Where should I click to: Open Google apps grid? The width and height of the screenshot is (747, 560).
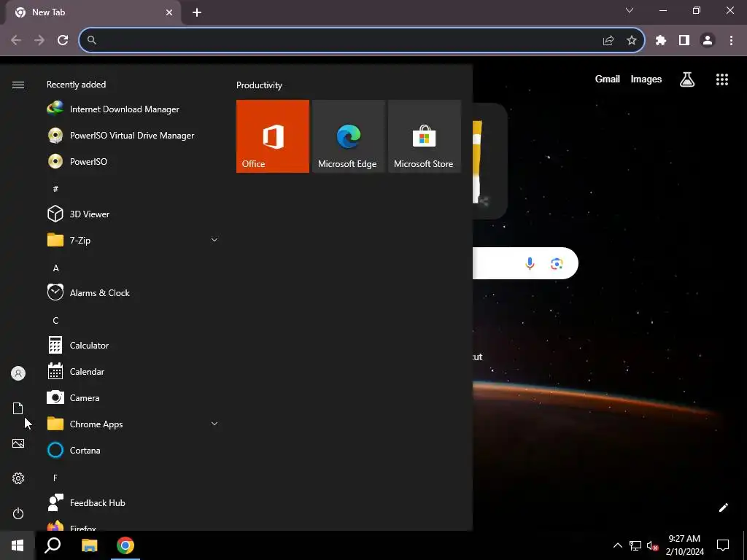tap(722, 79)
